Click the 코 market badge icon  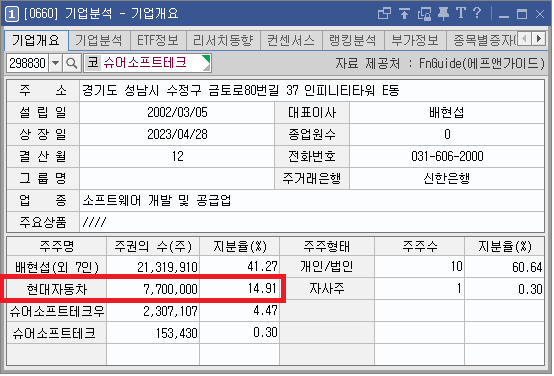(x=93, y=63)
